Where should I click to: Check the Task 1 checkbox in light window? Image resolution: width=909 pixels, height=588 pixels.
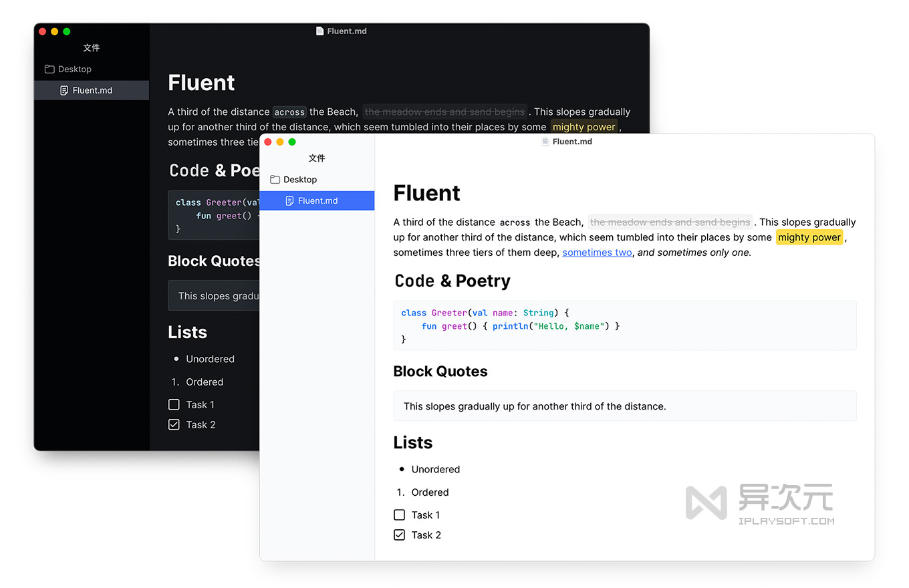[400, 514]
